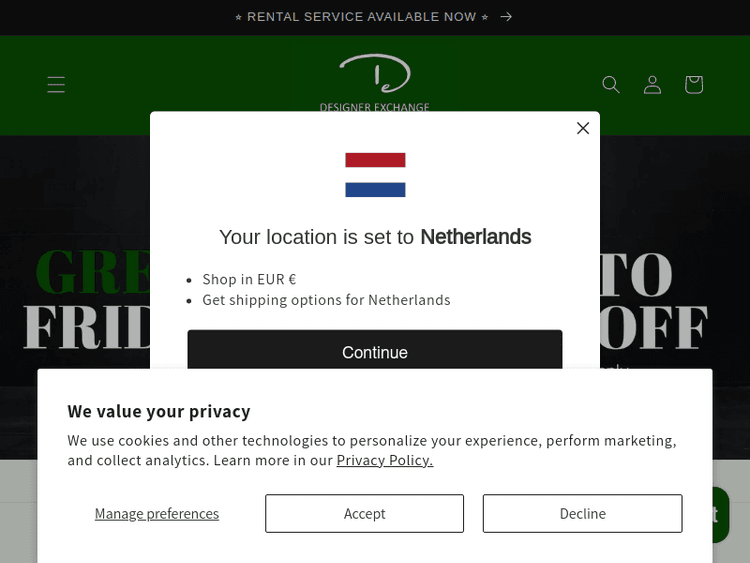Click the Rental Service Available Now announcement
Screen dimensions: 750x563
pyautogui.click(x=361, y=17)
